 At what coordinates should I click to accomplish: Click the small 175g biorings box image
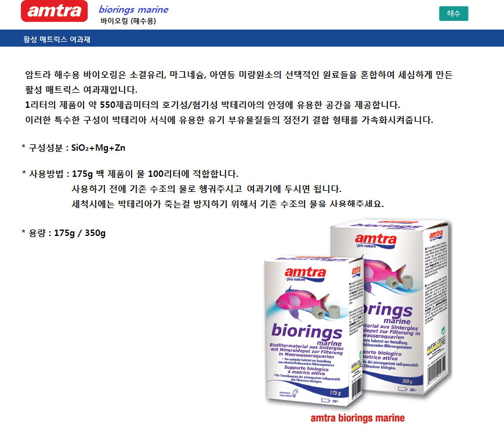point(313,331)
